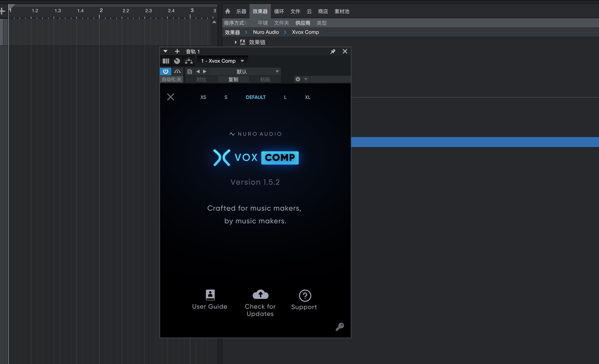Toggle the plugin bypass arc button
The height and width of the screenshot is (364, 599).
tap(177, 71)
